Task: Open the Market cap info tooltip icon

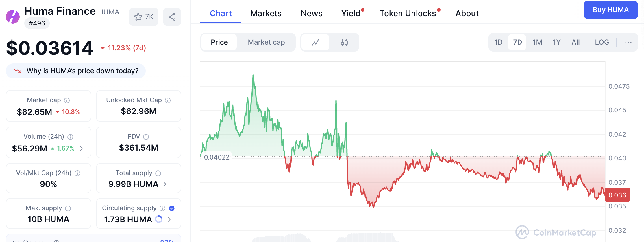Action: pos(67,100)
